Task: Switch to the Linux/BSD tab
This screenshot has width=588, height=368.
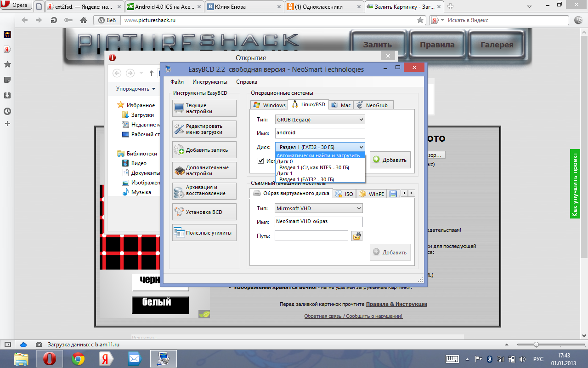Action: tap(308, 104)
